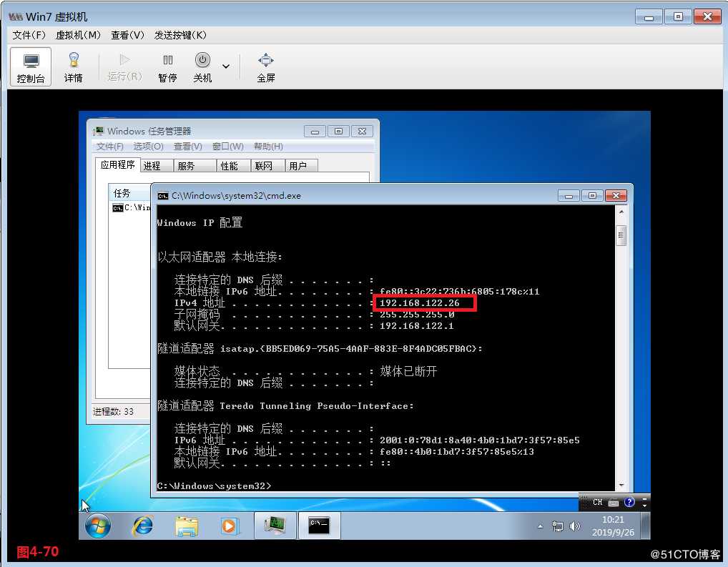Open Task Manager 窗口(W) menu
This screenshot has height=567, width=728.
pyautogui.click(x=227, y=147)
